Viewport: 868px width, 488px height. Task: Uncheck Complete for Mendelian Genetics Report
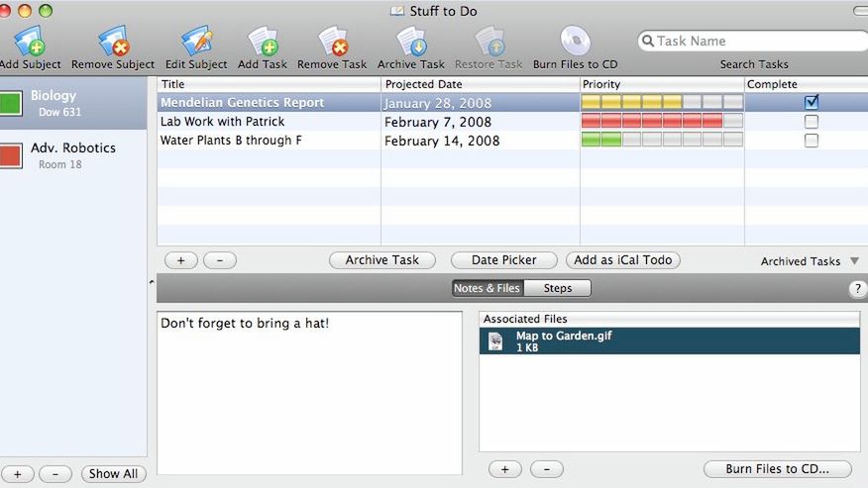(812, 102)
